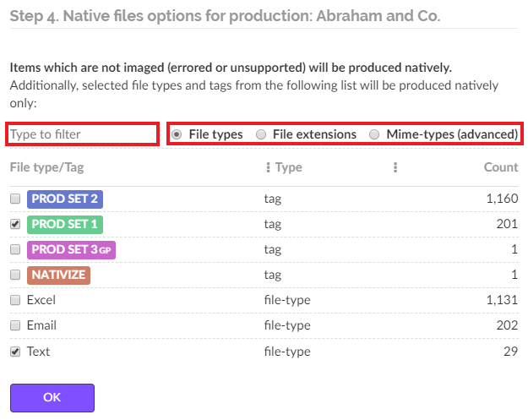
Task: Sort by the Count column header
Action: 501,167
